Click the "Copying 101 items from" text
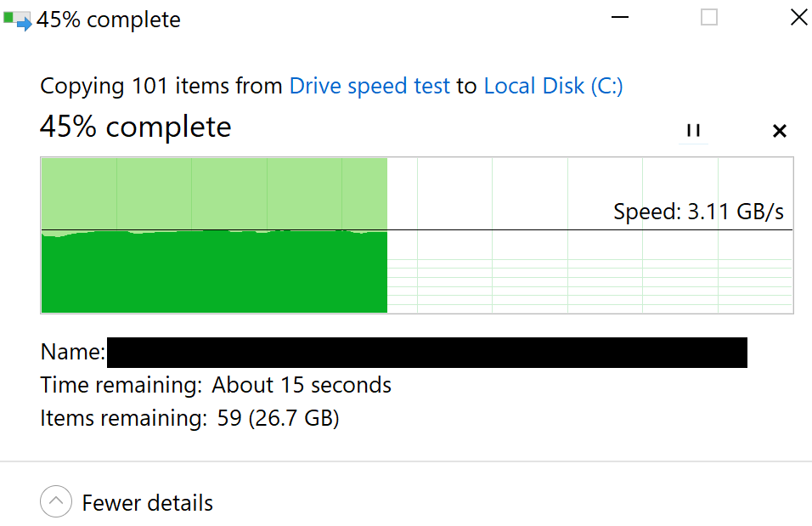This screenshot has width=812, height=526. (x=161, y=86)
